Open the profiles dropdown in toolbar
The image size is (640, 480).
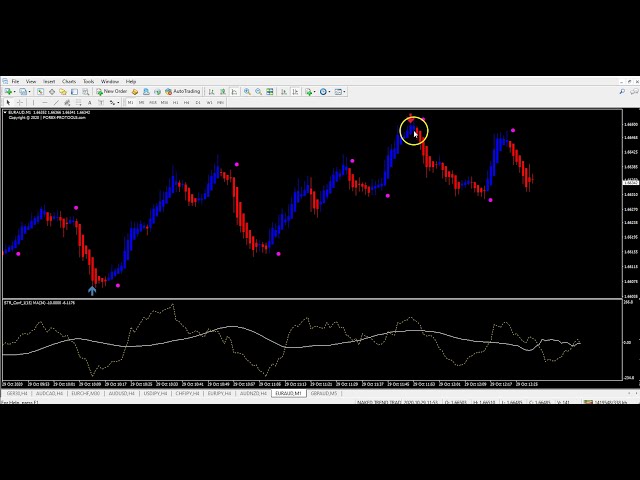pyautogui.click(x=29, y=91)
